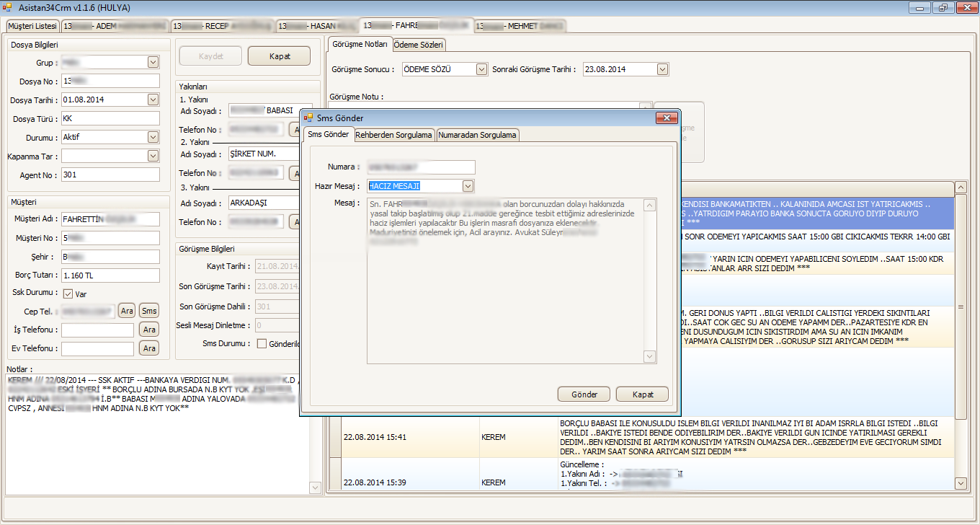Open the MEHMET customer tab
The width and height of the screenshot is (980, 525).
tap(521, 25)
